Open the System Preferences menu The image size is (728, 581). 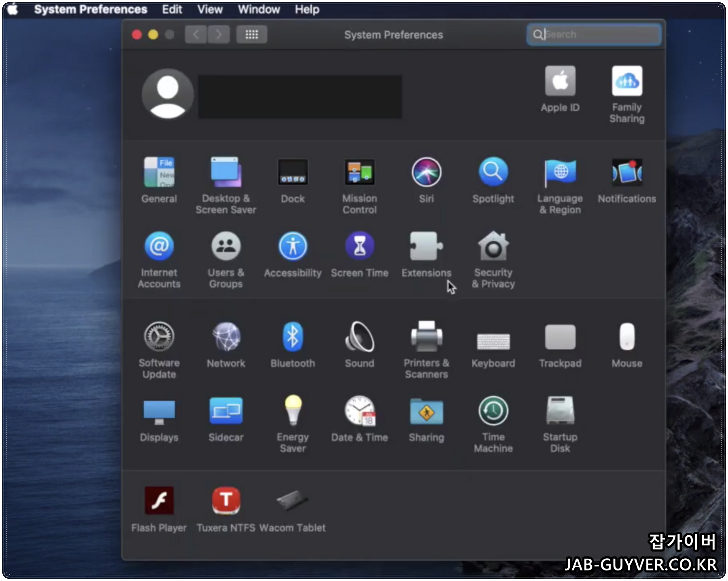(91, 9)
